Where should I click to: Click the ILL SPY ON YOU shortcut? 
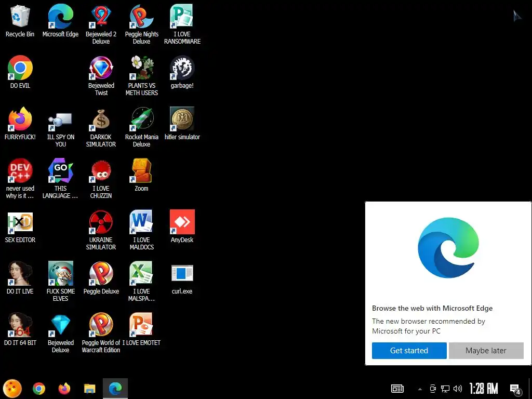[x=60, y=128]
